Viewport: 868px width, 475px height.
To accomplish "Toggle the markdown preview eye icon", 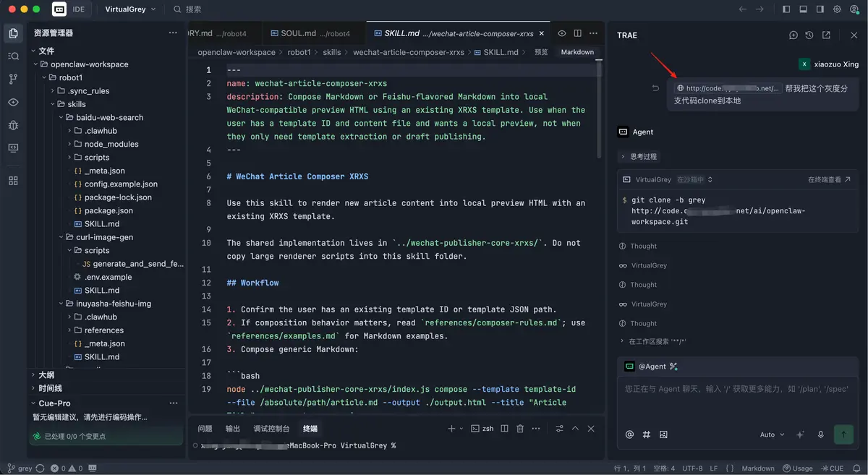I will click(x=561, y=33).
